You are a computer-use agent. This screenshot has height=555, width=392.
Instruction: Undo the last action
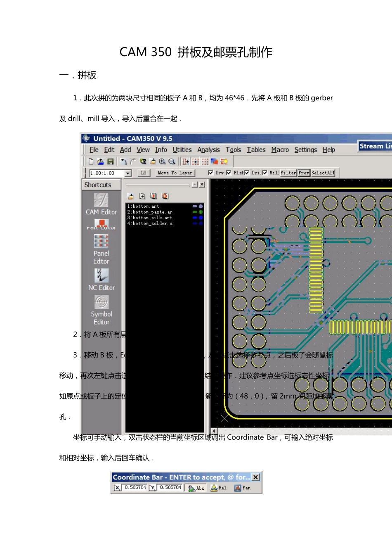(123, 161)
